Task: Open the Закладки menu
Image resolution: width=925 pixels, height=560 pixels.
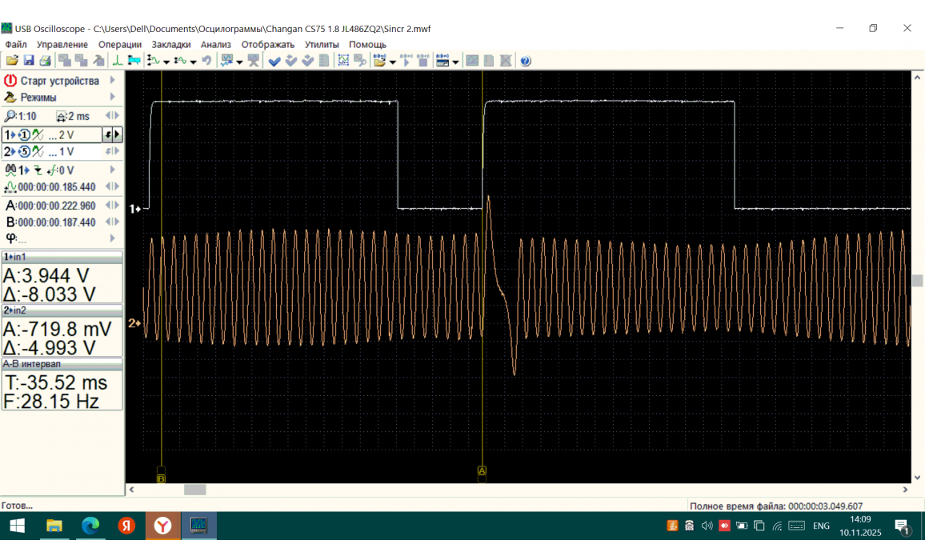Action: click(x=170, y=45)
